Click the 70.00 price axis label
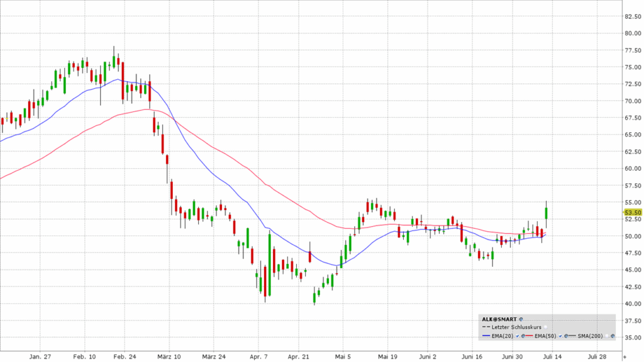This screenshot has width=644, height=362. pyautogui.click(x=633, y=101)
